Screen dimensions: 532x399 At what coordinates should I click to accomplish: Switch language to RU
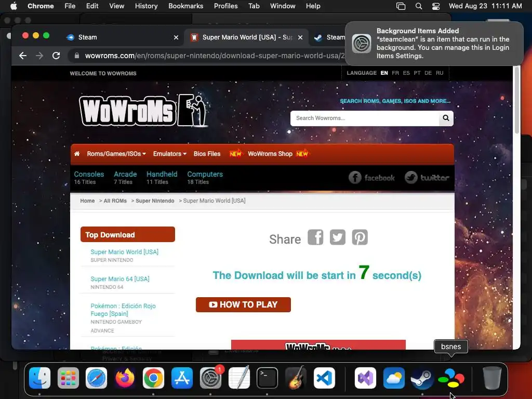440,73
